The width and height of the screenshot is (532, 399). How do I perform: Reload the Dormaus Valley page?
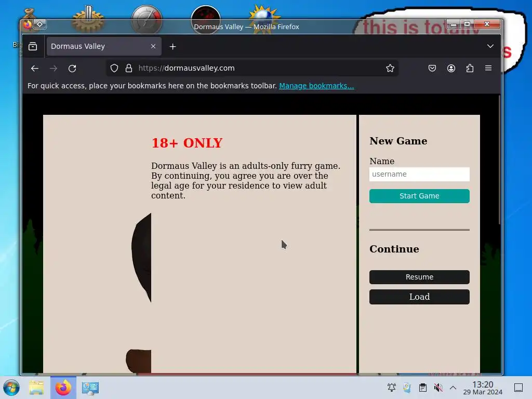(x=72, y=68)
